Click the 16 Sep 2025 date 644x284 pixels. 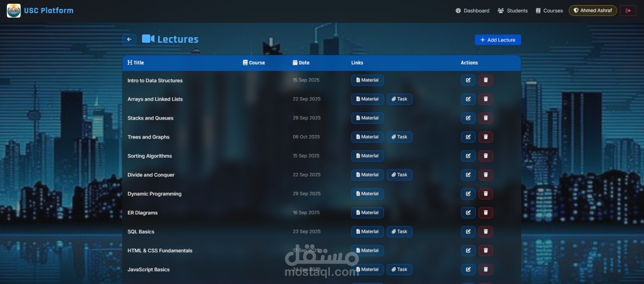coord(306,213)
